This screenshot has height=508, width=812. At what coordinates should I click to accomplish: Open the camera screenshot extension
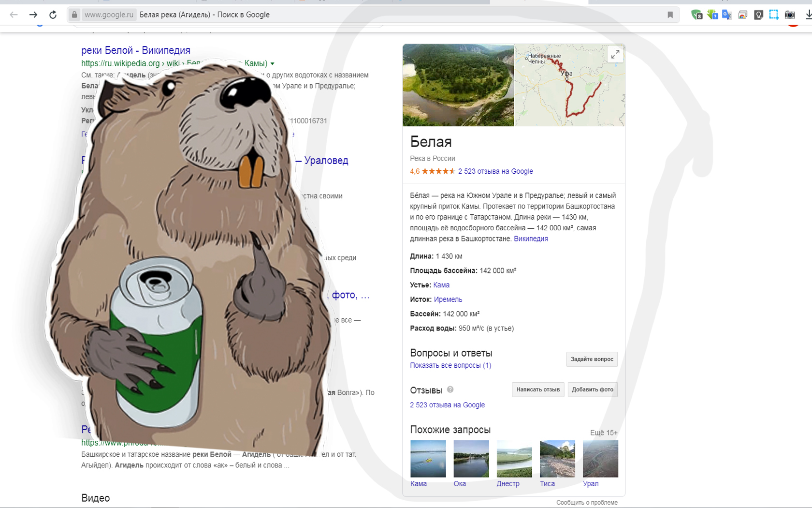coord(790,15)
